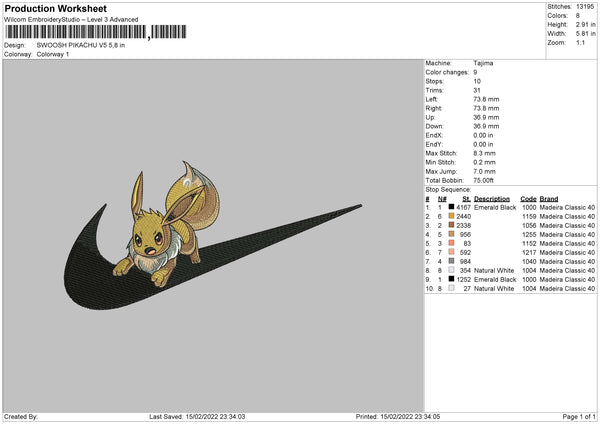Click the Max Stitch value "8.3 mm"
600x424 pixels.
(x=484, y=153)
